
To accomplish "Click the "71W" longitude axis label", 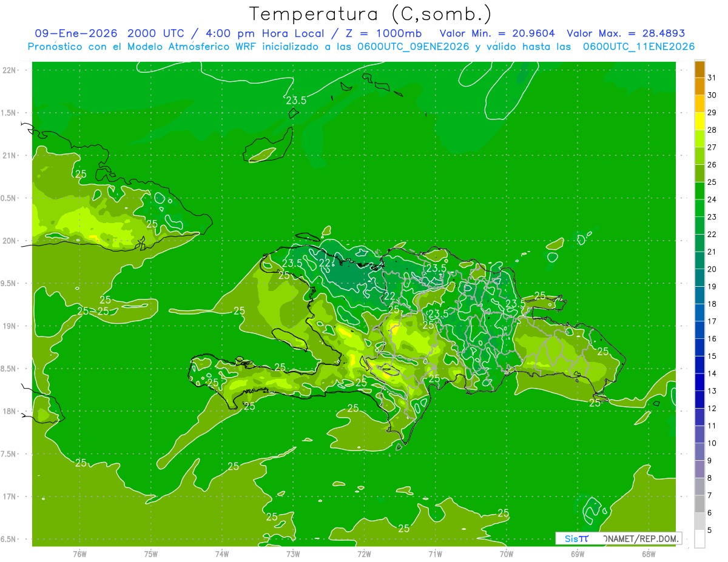I will pos(435,554).
